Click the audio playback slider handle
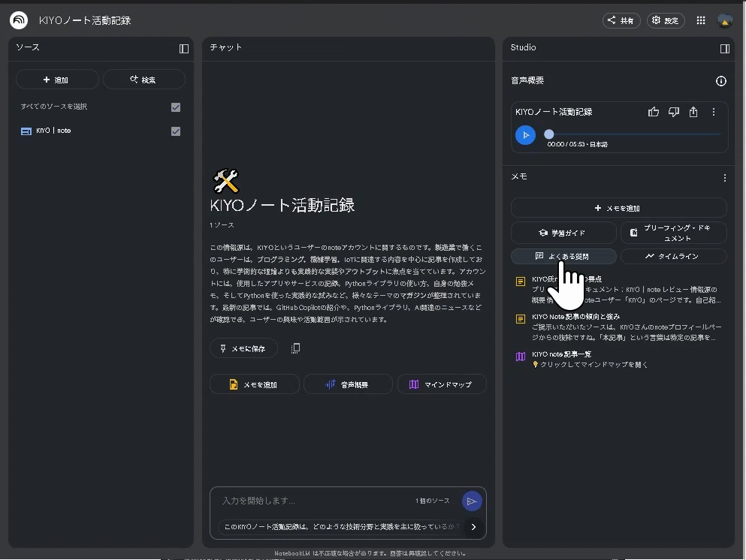746x560 pixels. tap(549, 134)
